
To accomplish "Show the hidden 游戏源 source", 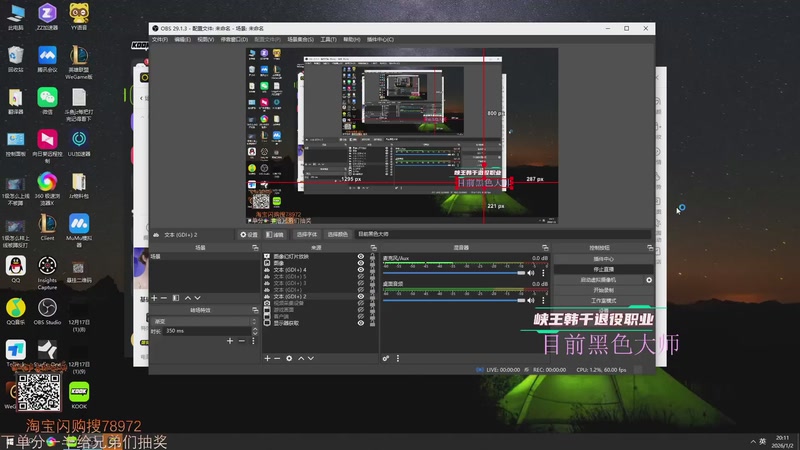I will pyautogui.click(x=361, y=310).
